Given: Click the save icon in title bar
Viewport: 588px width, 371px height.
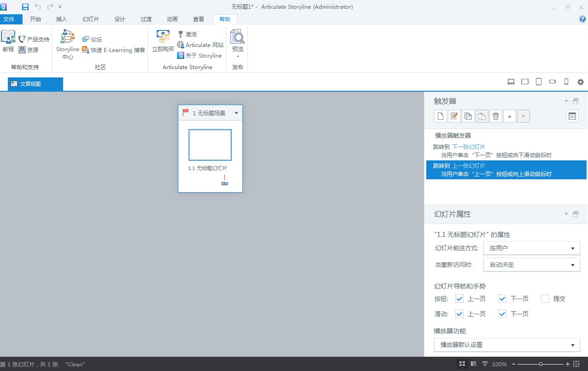Looking at the screenshot, I should coord(25,6).
